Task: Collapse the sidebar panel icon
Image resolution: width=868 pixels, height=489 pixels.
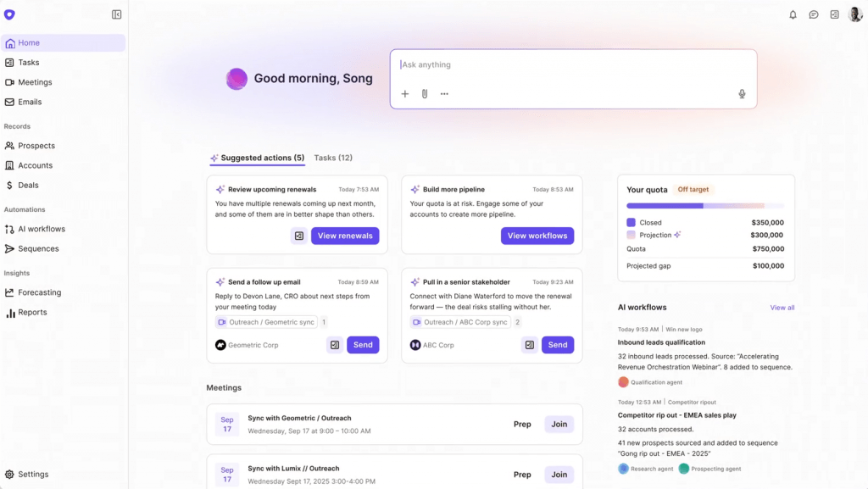Action: pos(116,14)
